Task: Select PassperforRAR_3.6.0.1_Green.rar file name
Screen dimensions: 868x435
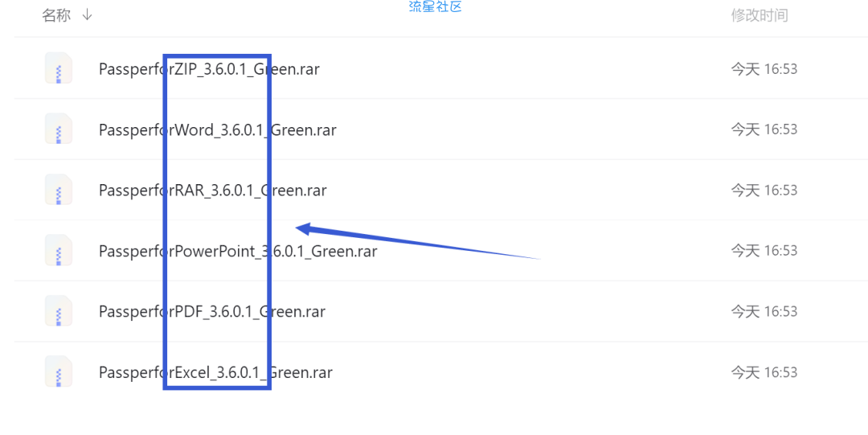Action: click(212, 191)
